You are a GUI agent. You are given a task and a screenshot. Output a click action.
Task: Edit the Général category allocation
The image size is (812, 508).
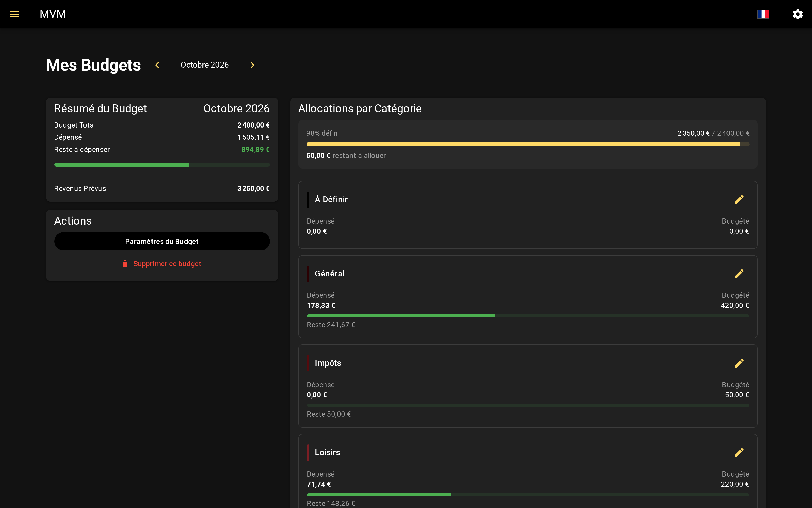point(739,274)
